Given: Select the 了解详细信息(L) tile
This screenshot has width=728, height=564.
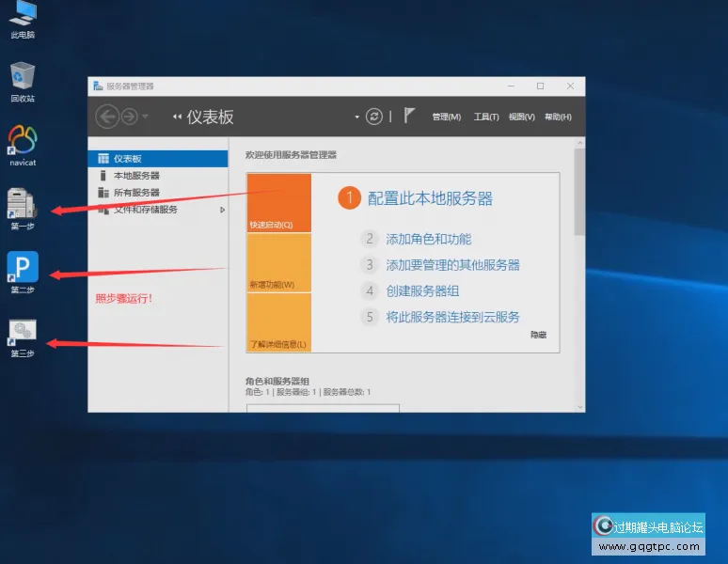Looking at the screenshot, I should 279,322.
